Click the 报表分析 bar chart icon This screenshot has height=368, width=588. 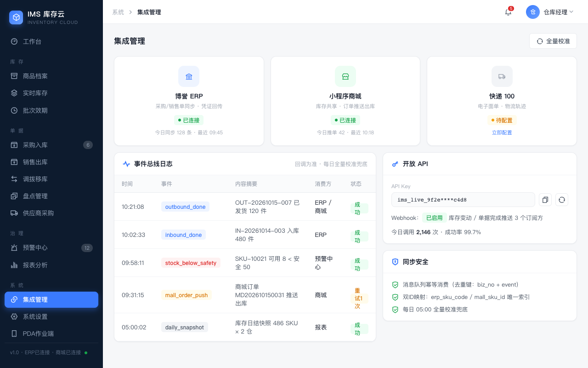pos(14,265)
